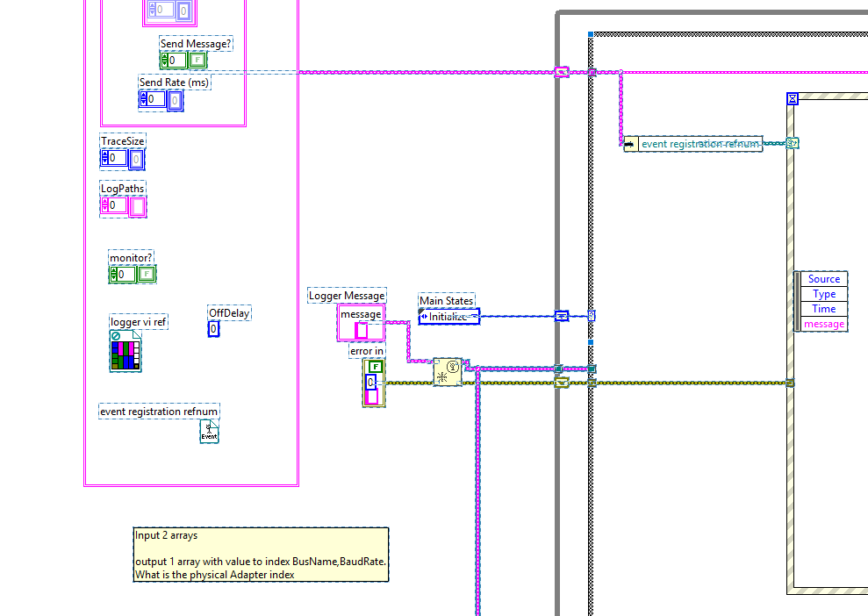Screen dimensions: 868x616
Task: Click the Event constant under event registration refnum
Action: coord(209,430)
